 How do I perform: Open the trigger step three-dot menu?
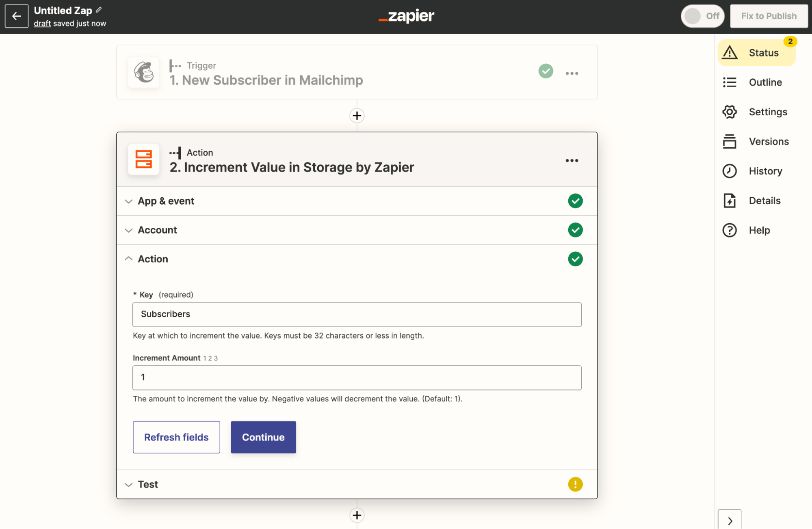(x=572, y=73)
